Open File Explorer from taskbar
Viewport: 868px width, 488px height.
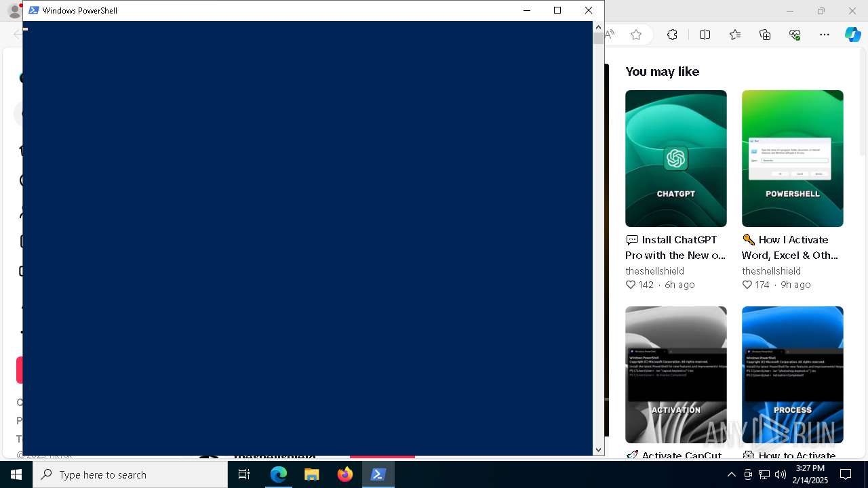tap(312, 474)
